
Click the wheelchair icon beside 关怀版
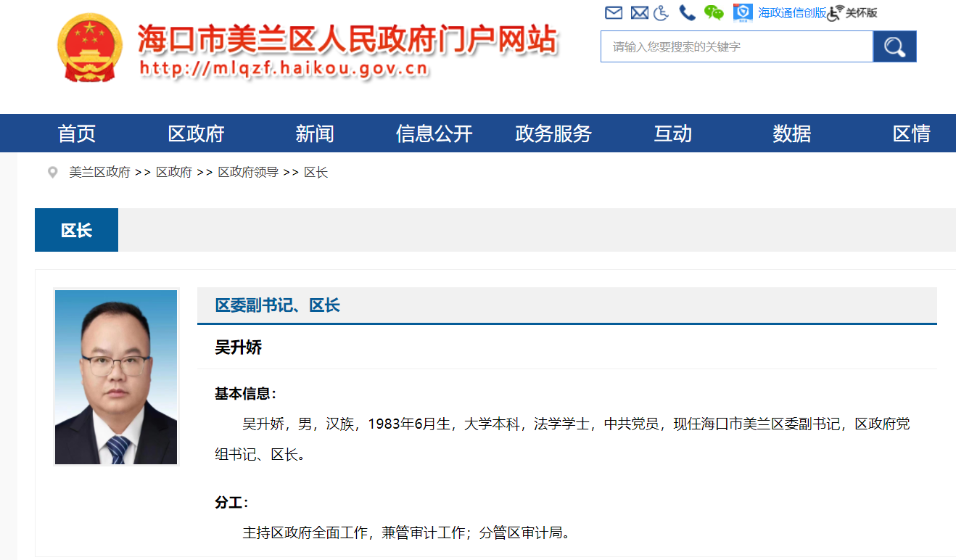click(x=836, y=12)
